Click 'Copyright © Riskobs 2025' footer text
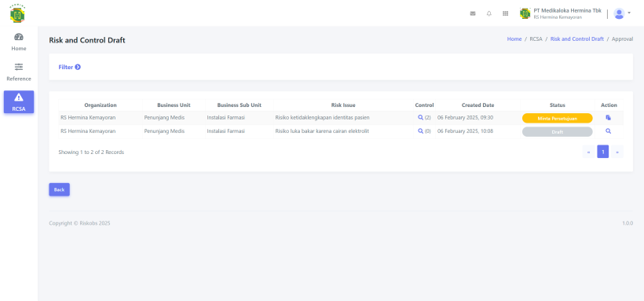The image size is (644, 301). tap(79, 223)
